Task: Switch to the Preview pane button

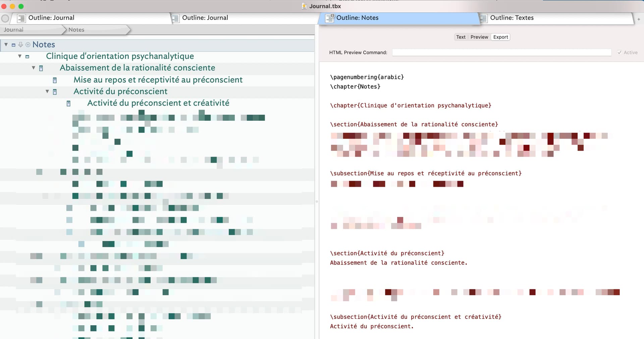Action: coord(479,37)
